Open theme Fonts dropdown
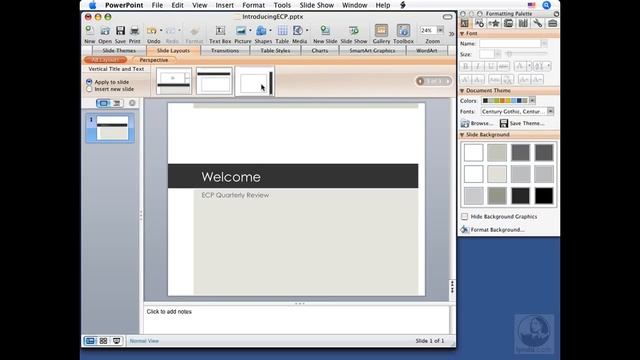 coord(551,111)
